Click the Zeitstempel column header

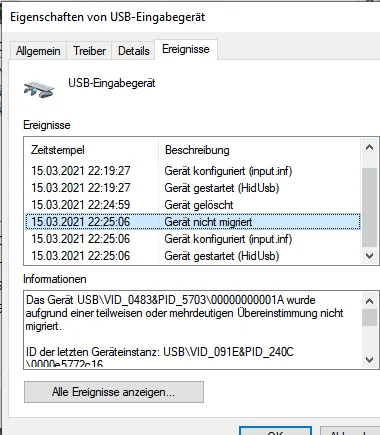point(91,150)
